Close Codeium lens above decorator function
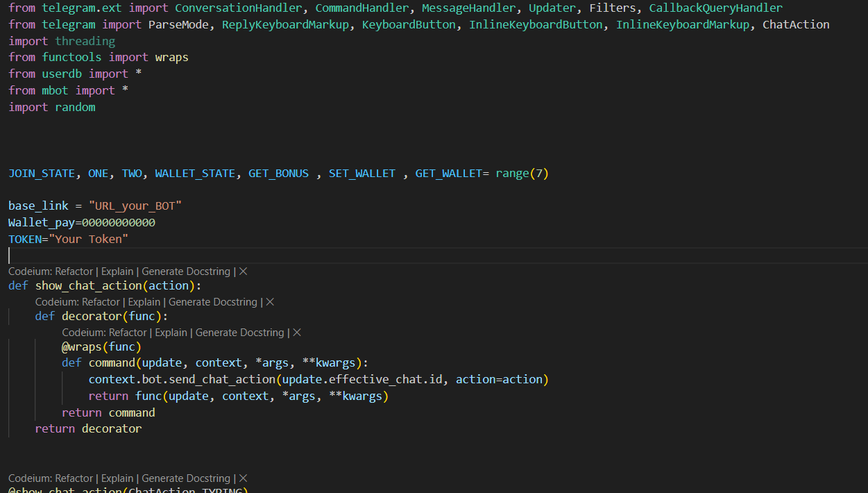This screenshot has height=493, width=868. pos(270,302)
